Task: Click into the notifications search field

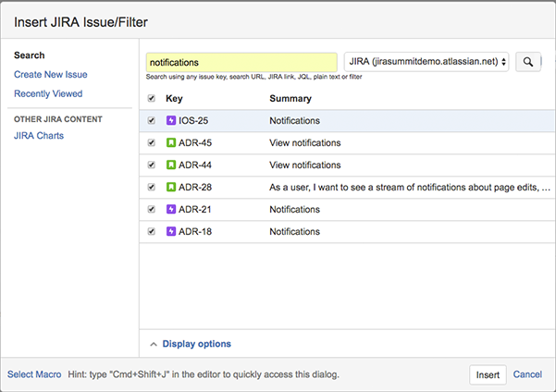Action: (241, 62)
